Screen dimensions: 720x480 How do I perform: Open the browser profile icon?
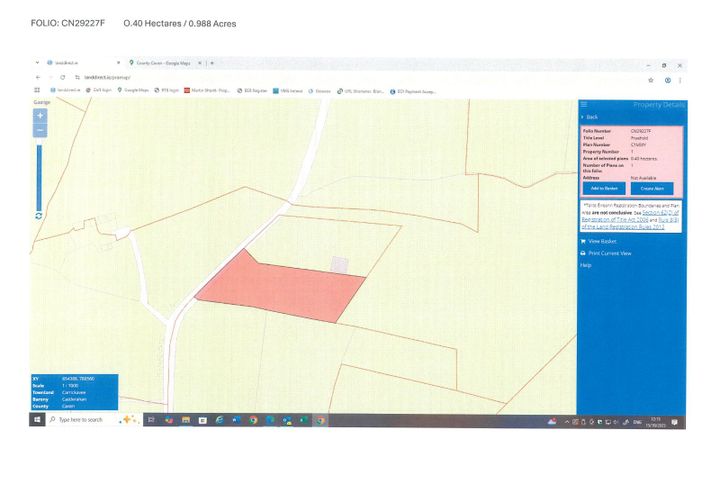click(667, 78)
